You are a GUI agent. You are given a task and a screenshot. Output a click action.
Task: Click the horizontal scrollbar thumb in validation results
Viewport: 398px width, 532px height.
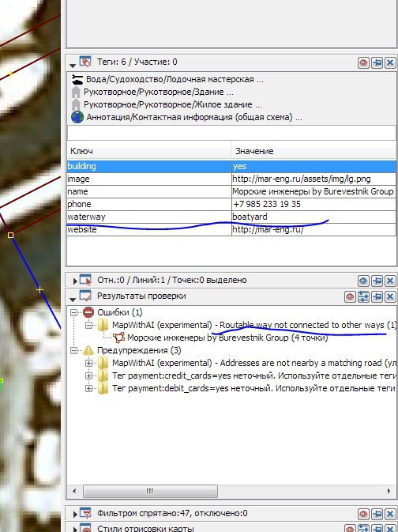point(151,491)
